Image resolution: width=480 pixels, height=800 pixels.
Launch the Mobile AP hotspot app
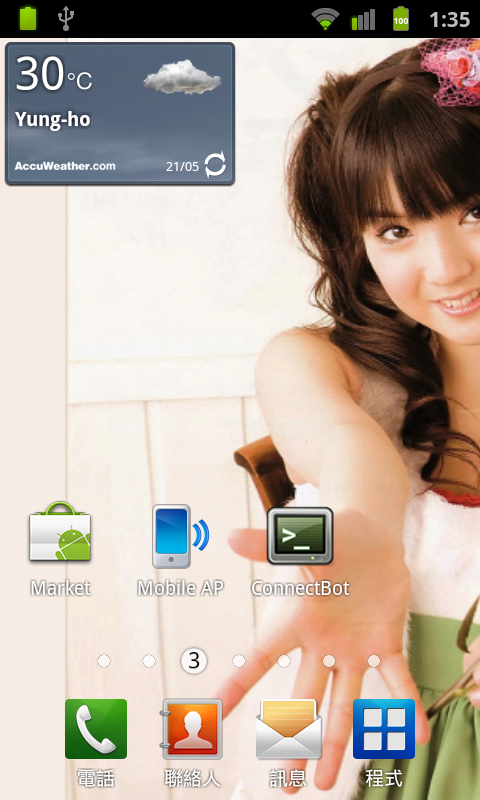[x=181, y=549]
